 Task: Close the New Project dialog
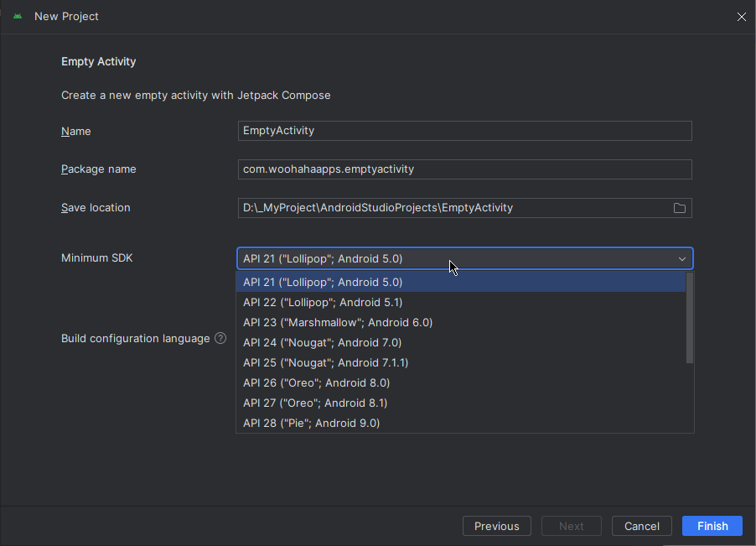pyautogui.click(x=741, y=17)
